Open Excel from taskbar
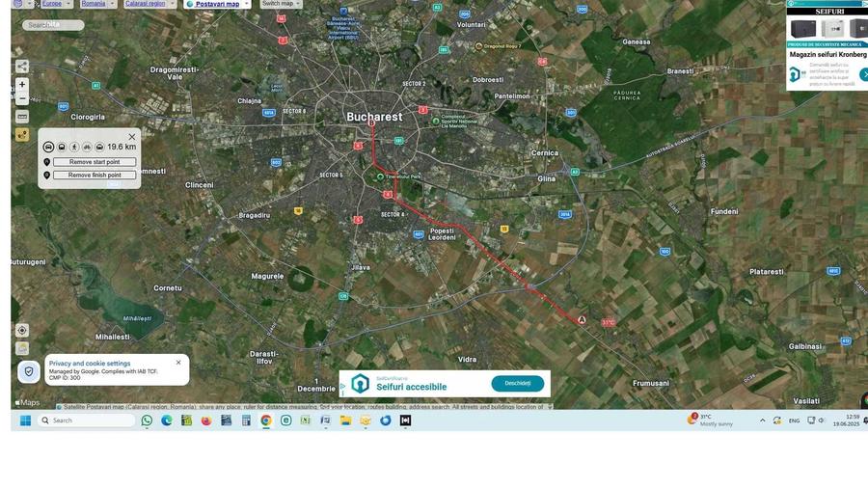Image resolution: width=868 pixels, height=488 pixels. pyautogui.click(x=306, y=420)
